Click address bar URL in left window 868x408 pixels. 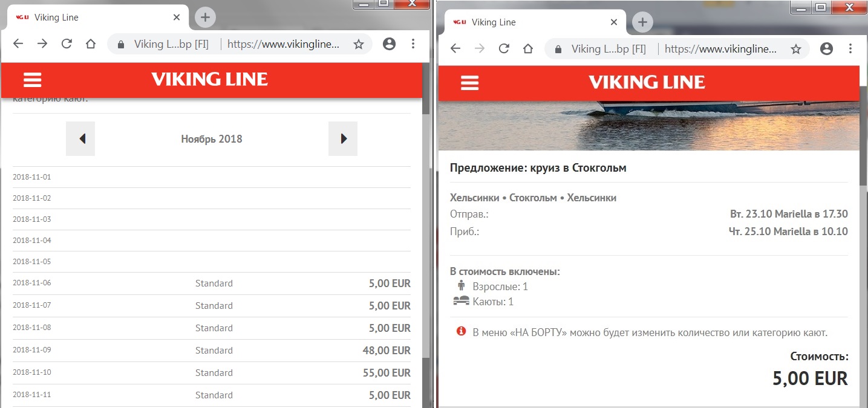coord(283,44)
